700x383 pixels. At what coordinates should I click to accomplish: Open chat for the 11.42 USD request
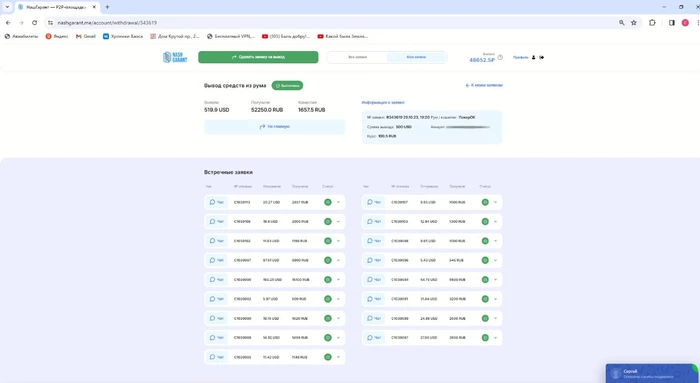216,357
